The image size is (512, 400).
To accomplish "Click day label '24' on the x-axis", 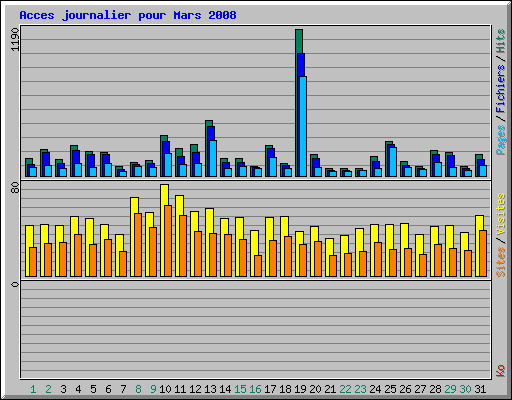I will (375, 389).
